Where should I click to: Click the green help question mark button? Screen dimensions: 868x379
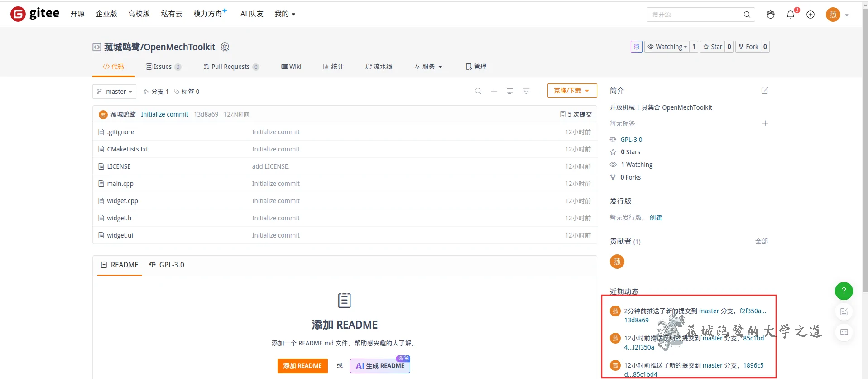(x=844, y=291)
